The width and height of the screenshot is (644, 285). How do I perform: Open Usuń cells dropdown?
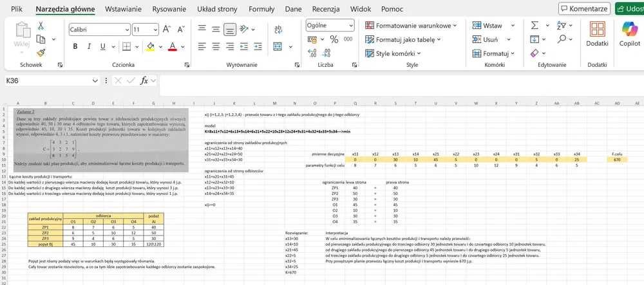coord(509,39)
